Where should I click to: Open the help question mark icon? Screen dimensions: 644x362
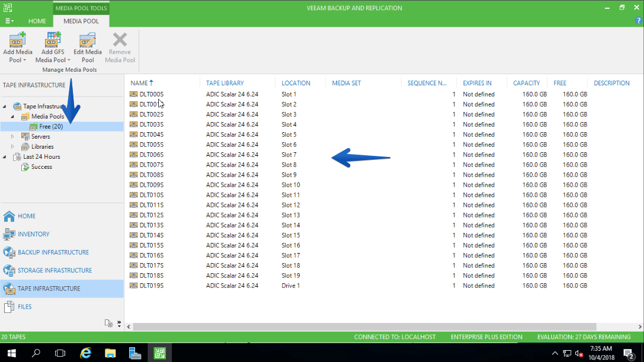point(638,21)
